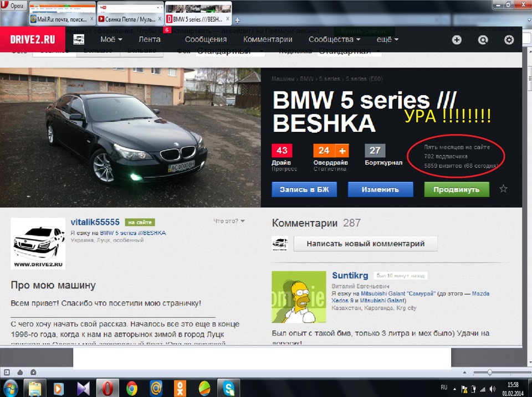
Task: Open Google Chrome from the taskbar
Action: pyautogui.click(x=132, y=389)
